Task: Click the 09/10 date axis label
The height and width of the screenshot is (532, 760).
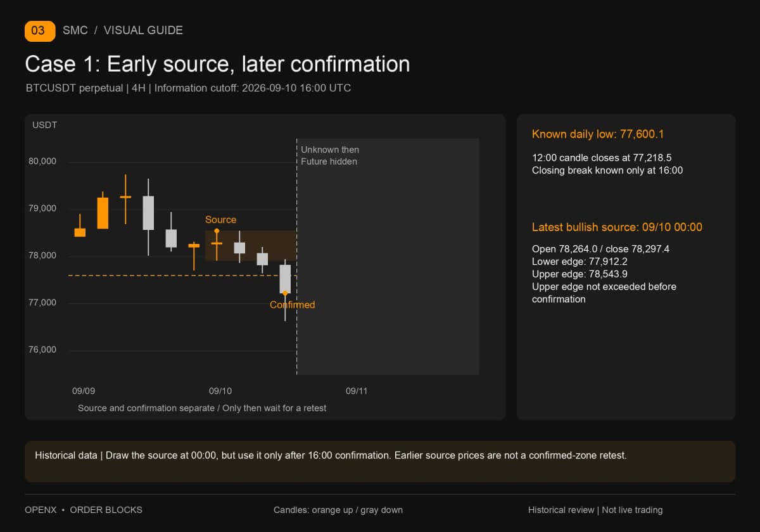Action: coord(220,391)
